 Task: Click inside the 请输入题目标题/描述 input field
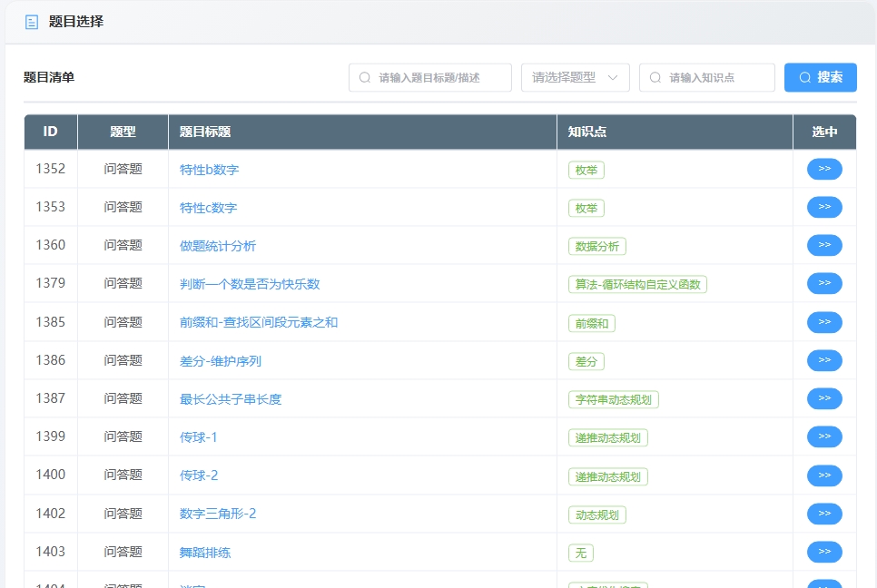point(431,77)
